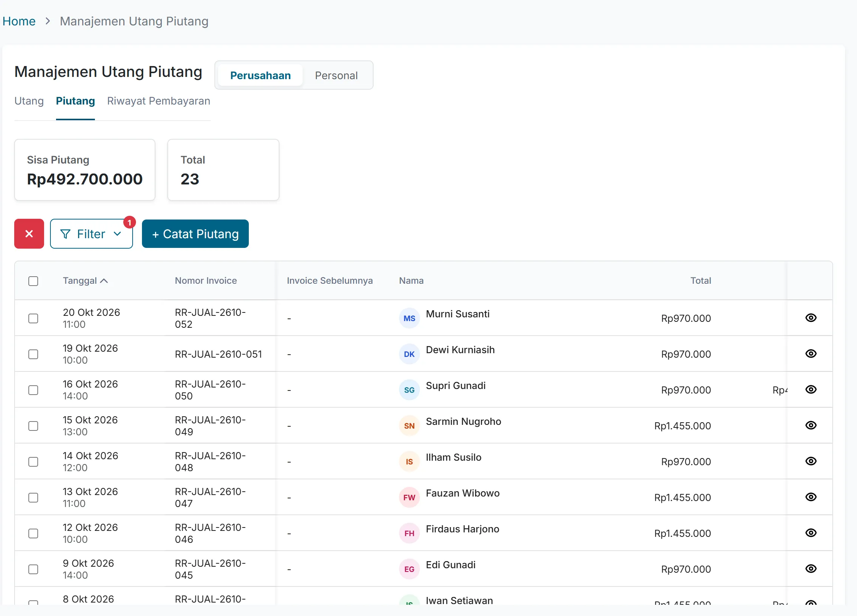Screen dimensions: 857x616
Task: Click the Nomor Invoice column header
Action: click(x=206, y=281)
